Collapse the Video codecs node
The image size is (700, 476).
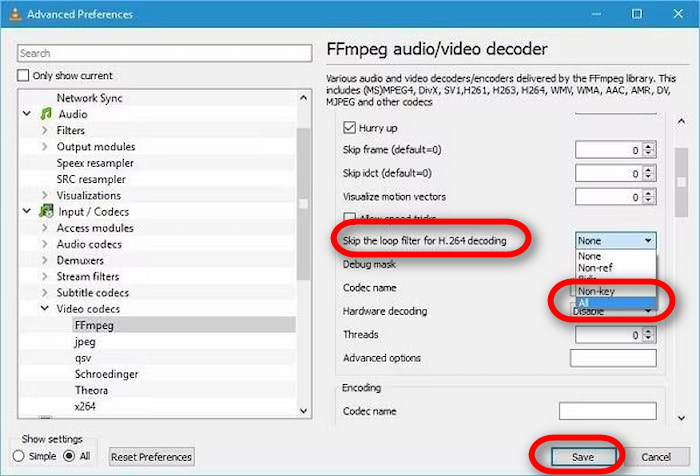(x=45, y=309)
